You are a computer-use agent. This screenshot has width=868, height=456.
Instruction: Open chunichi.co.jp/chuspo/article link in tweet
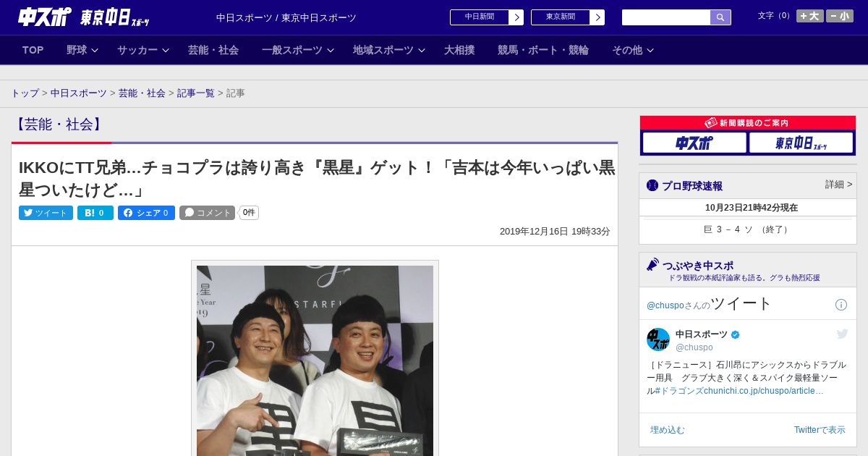(764, 391)
